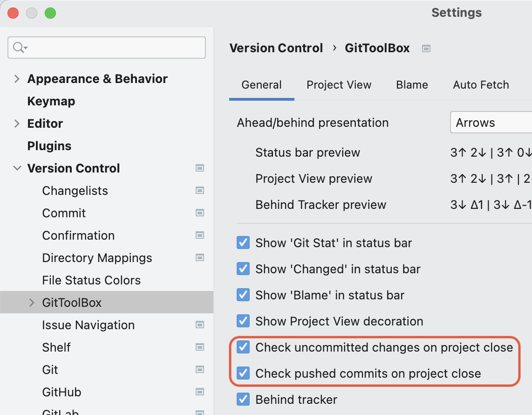Viewport: 532px width, 415px height.
Task: Click the magnifier icon in the search field
Action: tap(17, 48)
